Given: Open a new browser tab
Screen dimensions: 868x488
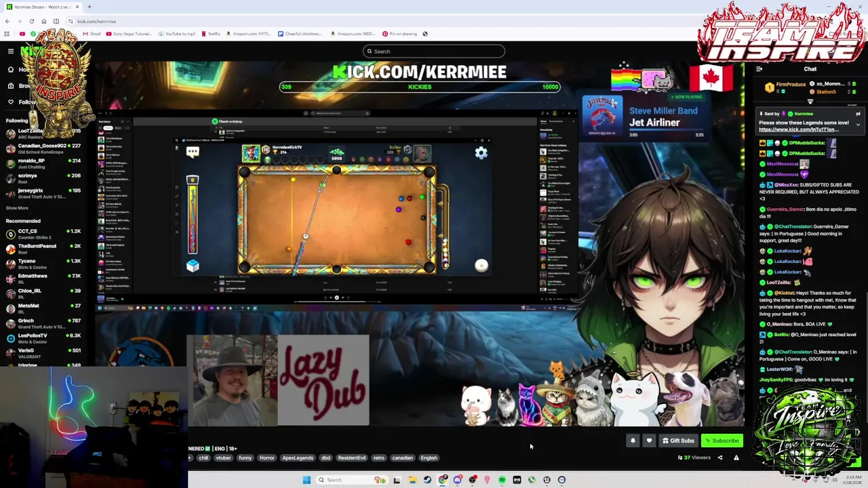Looking at the screenshot, I should click(x=89, y=7).
